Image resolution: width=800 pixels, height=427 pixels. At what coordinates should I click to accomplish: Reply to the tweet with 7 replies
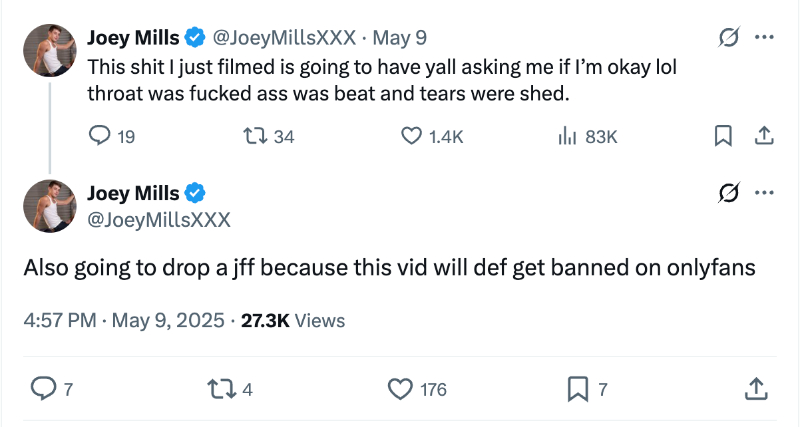[x=46, y=389]
